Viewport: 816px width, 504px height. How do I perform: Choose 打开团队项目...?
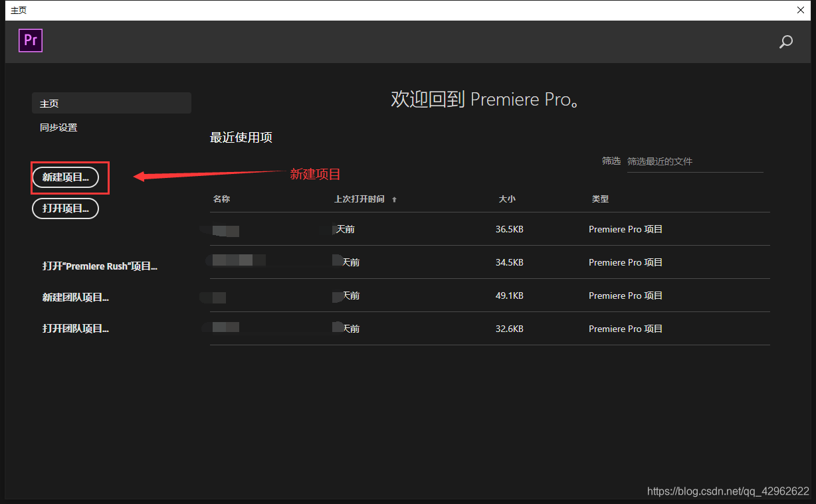pyautogui.click(x=76, y=329)
